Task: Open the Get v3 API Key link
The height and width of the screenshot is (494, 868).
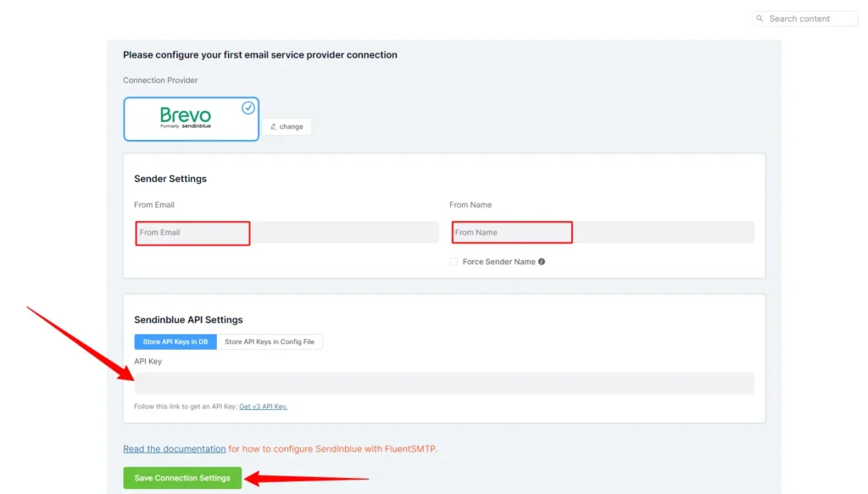Action: click(x=263, y=407)
